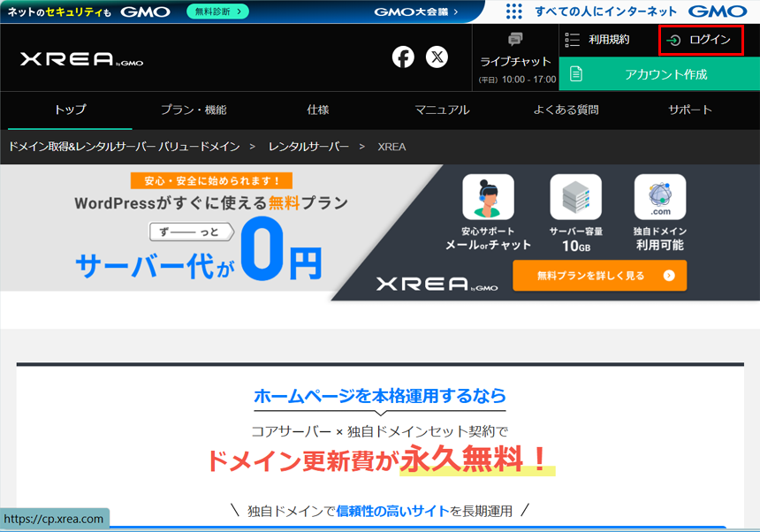Click the GMO logo at top left
Viewport: 760px width, 532px height.
(x=146, y=11)
